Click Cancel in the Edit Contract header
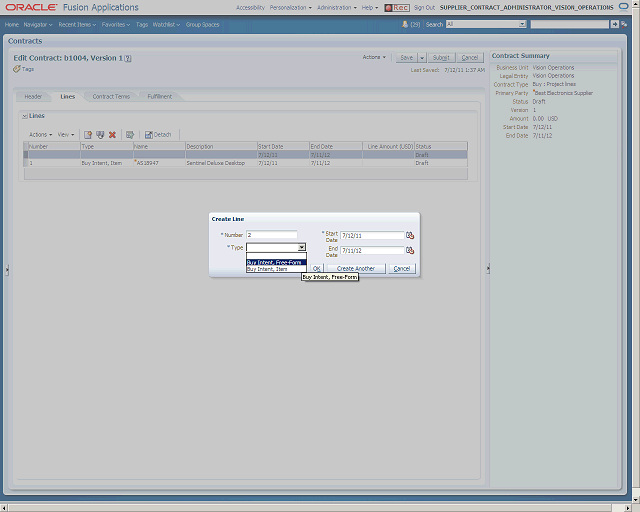This screenshot has height=512, width=640. coord(470,58)
